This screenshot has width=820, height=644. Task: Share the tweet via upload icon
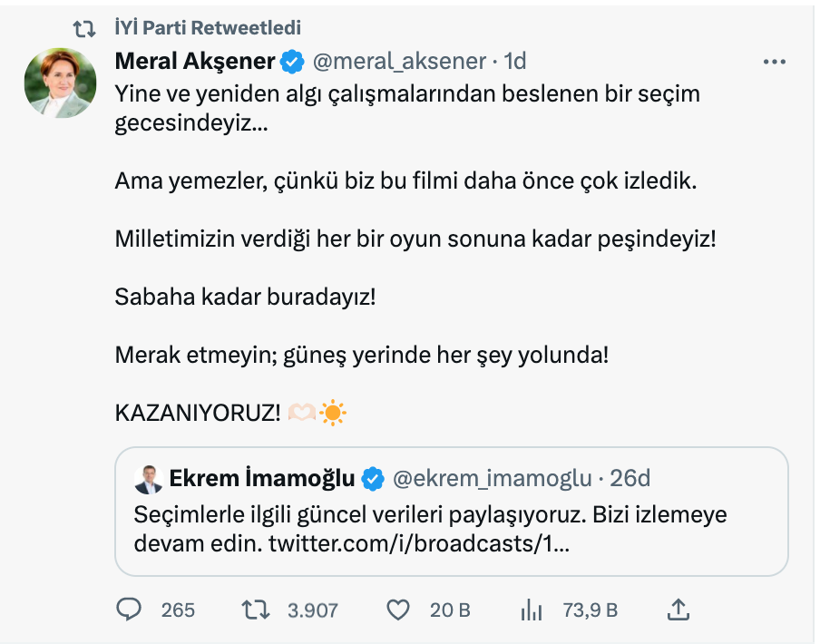pos(679,610)
